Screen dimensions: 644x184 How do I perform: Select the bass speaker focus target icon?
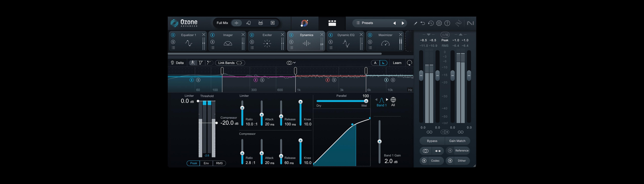point(272,23)
